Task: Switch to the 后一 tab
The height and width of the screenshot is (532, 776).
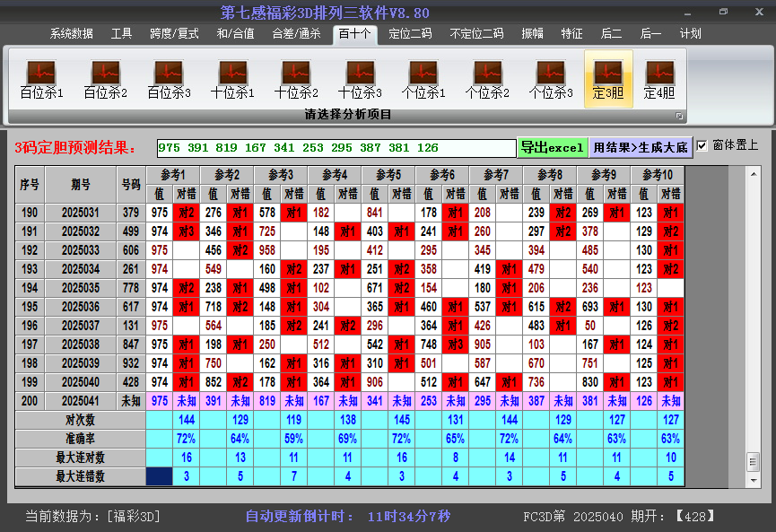Action: tap(650, 34)
